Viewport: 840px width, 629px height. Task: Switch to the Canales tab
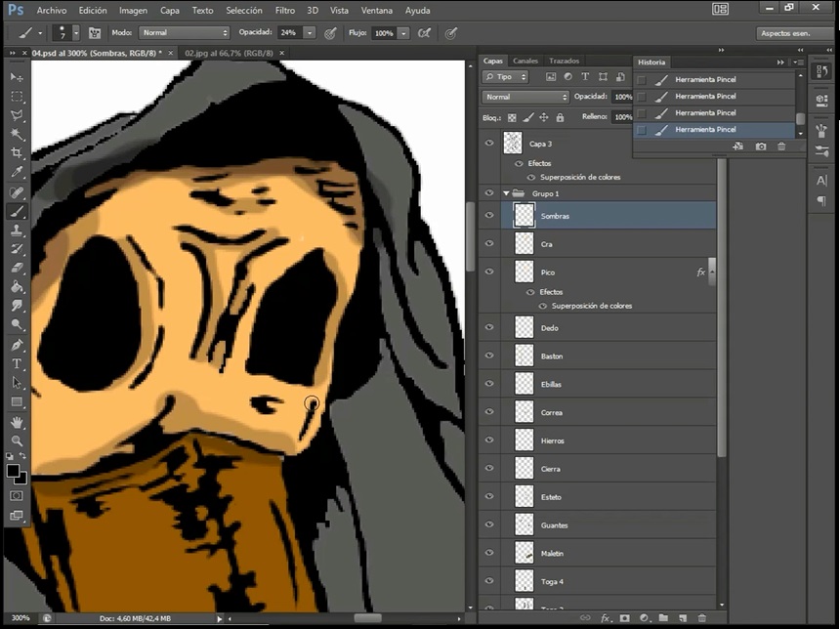click(525, 61)
